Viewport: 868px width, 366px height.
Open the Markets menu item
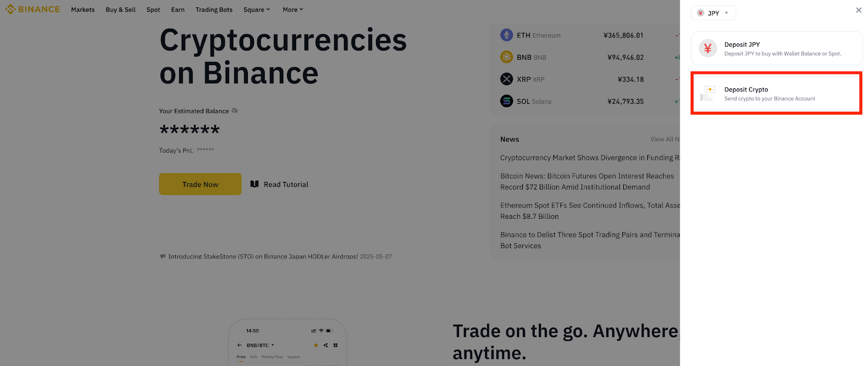(83, 10)
